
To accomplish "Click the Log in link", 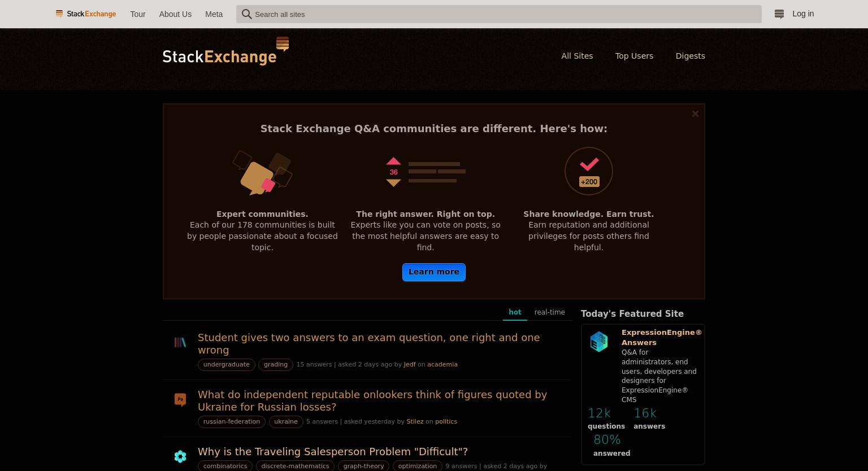I will point(803,14).
